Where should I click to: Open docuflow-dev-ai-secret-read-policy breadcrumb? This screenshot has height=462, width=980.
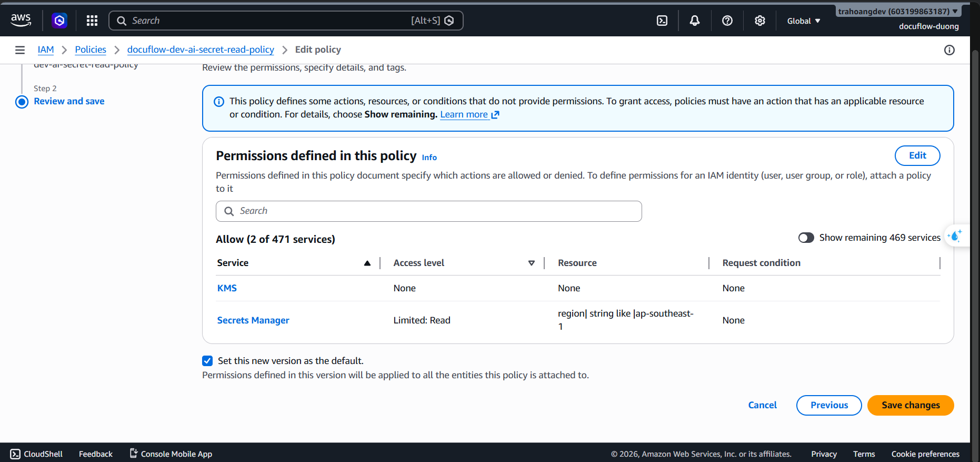pyautogui.click(x=201, y=50)
